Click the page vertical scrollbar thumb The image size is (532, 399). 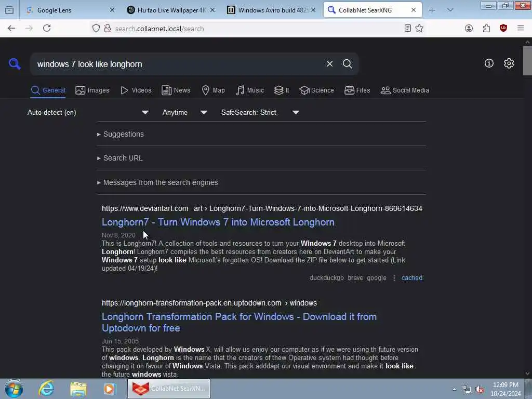coord(527,60)
